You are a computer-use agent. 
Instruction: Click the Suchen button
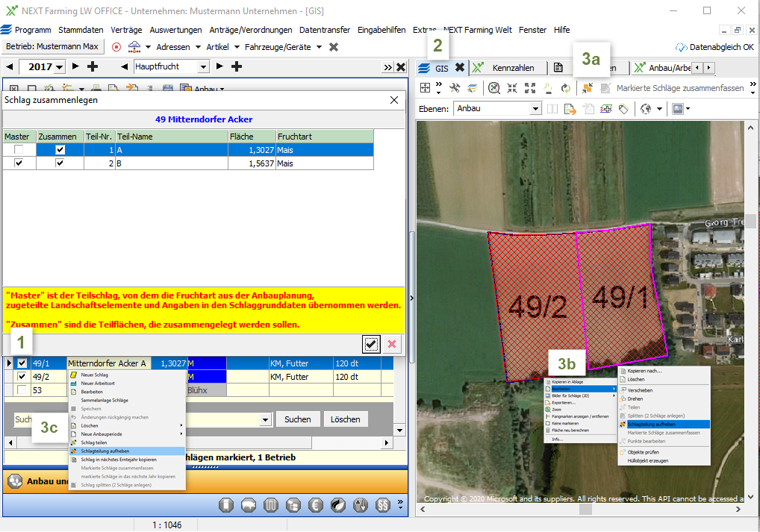pyautogui.click(x=297, y=419)
